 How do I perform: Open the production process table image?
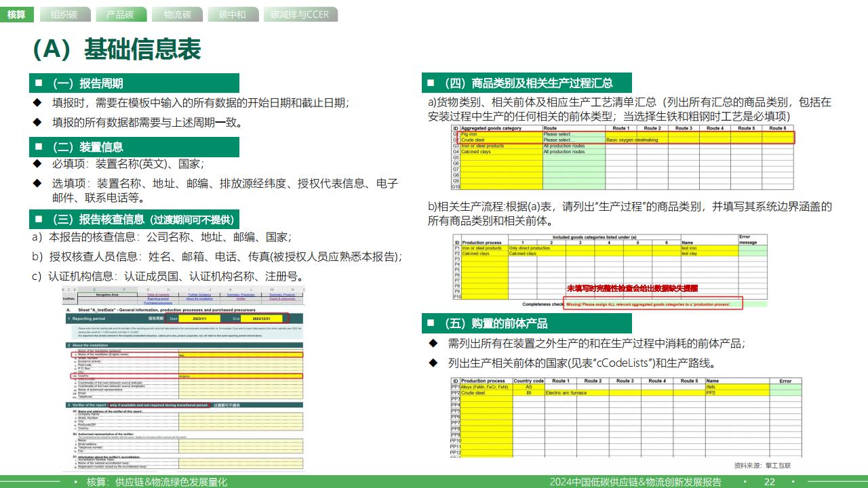click(x=610, y=272)
